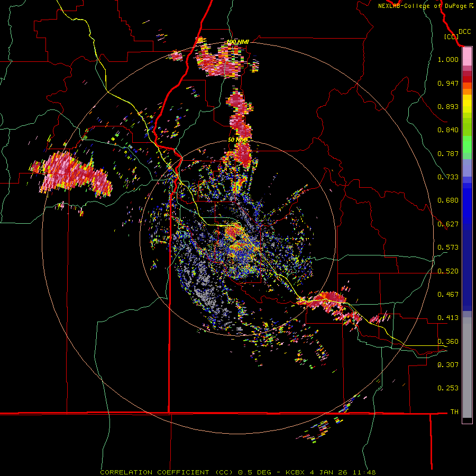Image resolution: width=476 pixels, height=476 pixels.
Task: Click the 0.360 legend value
Action: tap(448, 342)
